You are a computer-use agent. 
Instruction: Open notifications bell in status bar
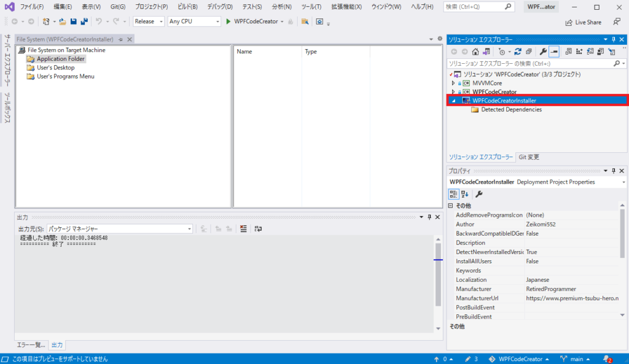(608, 359)
